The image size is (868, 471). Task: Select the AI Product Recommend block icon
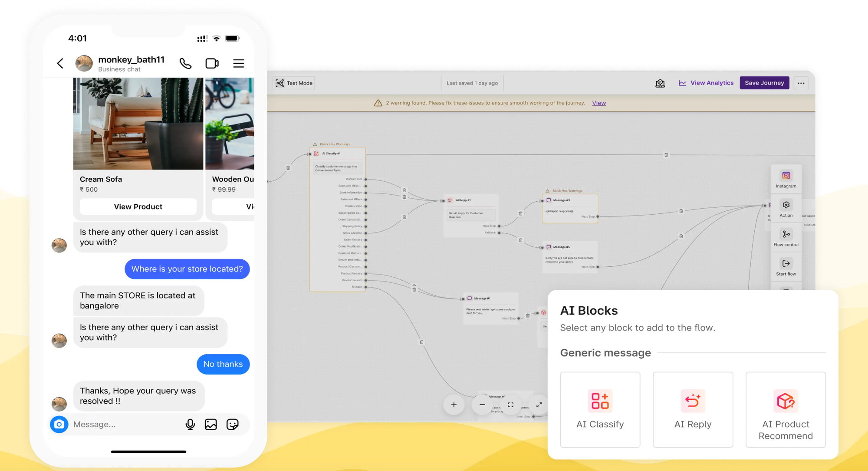[x=786, y=401]
